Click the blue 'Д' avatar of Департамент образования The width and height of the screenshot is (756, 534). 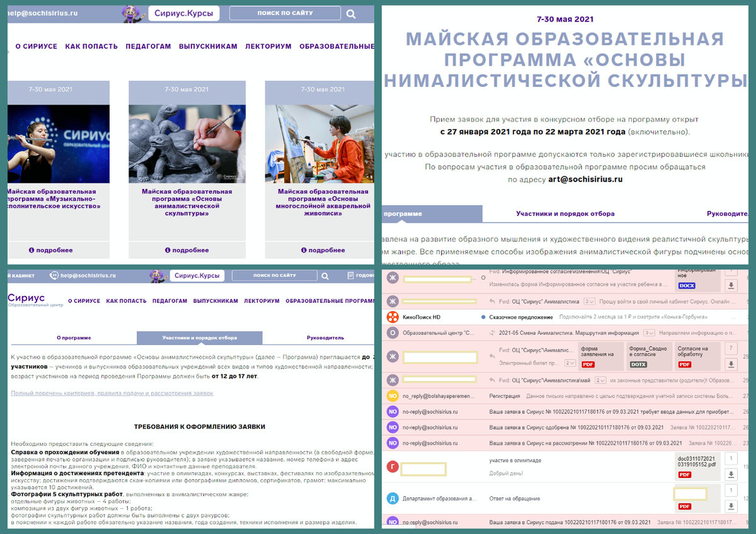(x=392, y=498)
